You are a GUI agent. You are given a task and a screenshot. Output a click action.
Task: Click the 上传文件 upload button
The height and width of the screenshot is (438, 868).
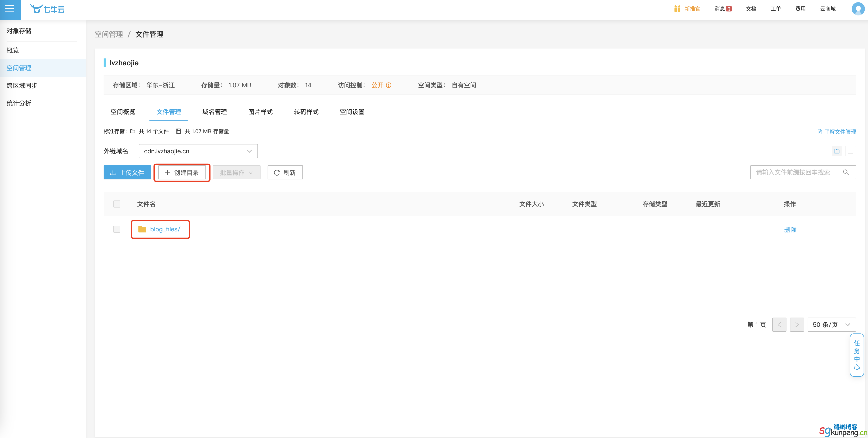(127, 173)
